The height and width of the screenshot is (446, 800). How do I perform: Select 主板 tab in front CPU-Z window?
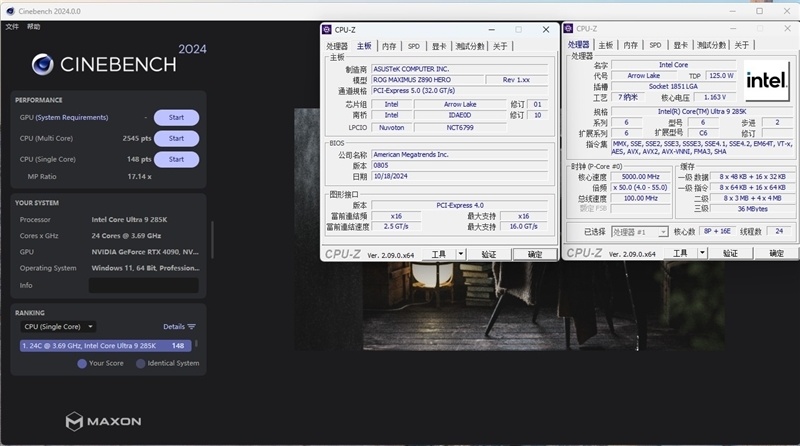pos(364,46)
